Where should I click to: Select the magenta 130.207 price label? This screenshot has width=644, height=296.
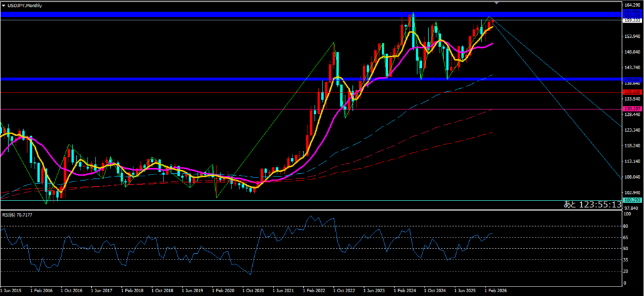click(x=631, y=110)
